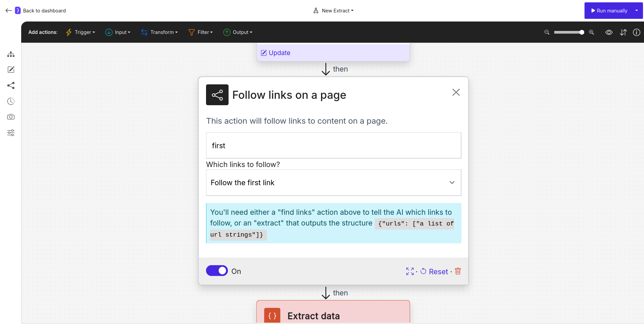
Task: Expand the action dialog to fullscreen
Action: click(410, 271)
